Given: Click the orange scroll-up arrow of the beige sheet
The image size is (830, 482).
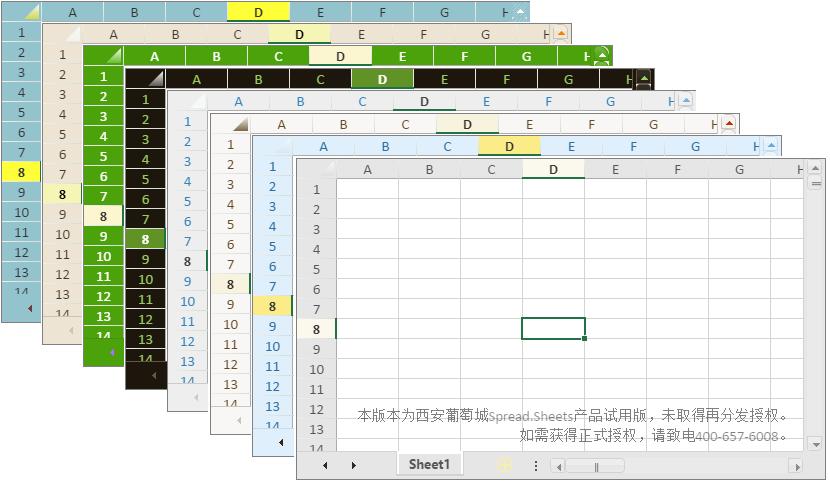Looking at the screenshot, I should click(561, 34).
